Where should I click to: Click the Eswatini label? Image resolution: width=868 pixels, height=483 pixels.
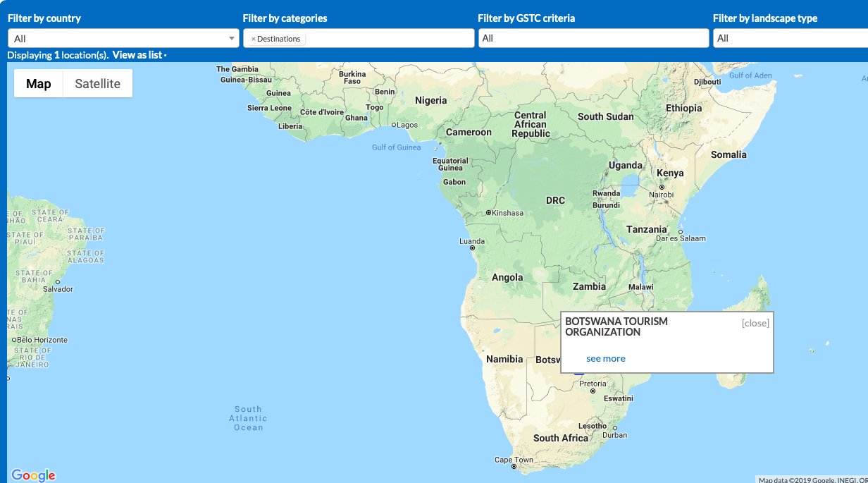click(619, 398)
